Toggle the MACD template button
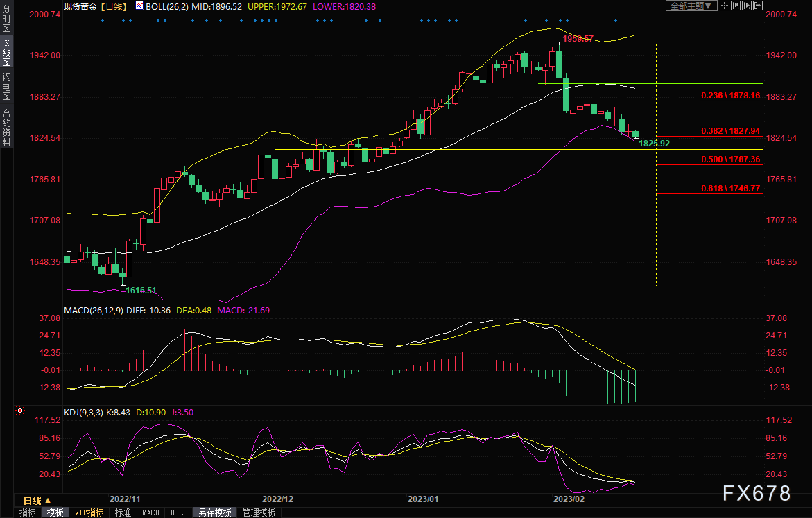 click(x=150, y=512)
